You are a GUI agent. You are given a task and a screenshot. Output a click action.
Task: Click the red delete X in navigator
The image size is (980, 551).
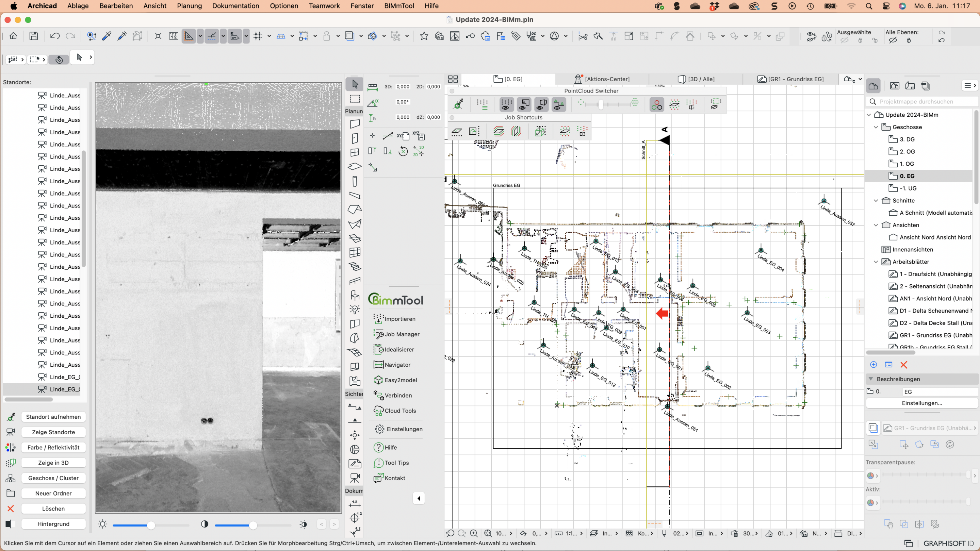pos(904,364)
